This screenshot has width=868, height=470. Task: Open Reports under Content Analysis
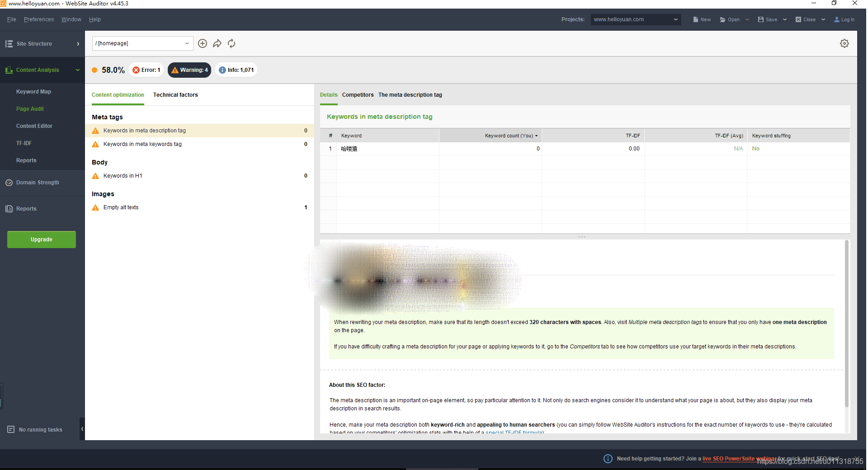tap(26, 160)
